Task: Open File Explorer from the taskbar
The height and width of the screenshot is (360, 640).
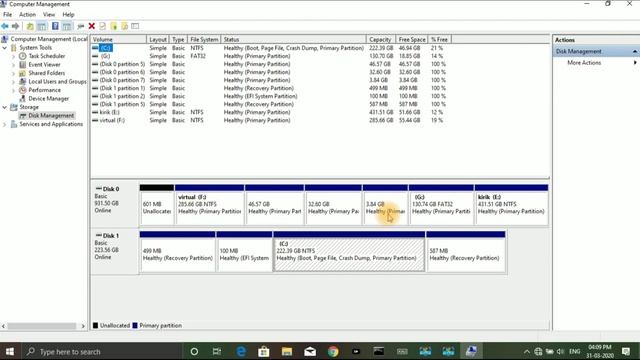Action: tap(287, 351)
